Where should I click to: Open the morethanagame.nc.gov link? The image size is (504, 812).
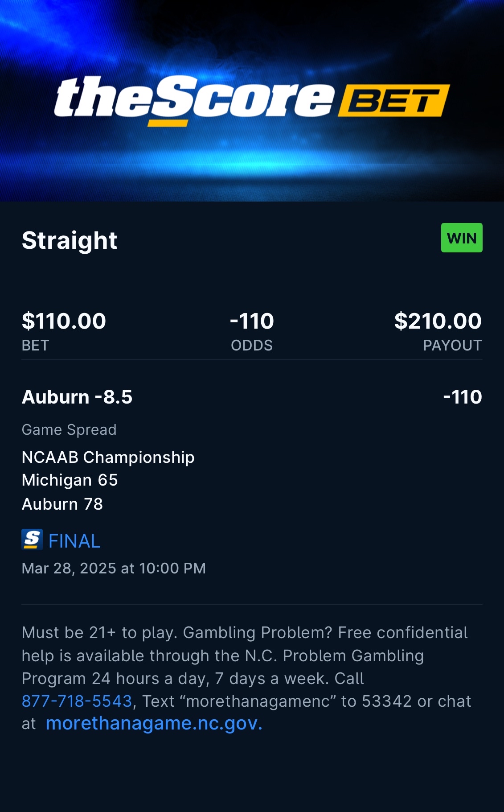click(x=154, y=723)
